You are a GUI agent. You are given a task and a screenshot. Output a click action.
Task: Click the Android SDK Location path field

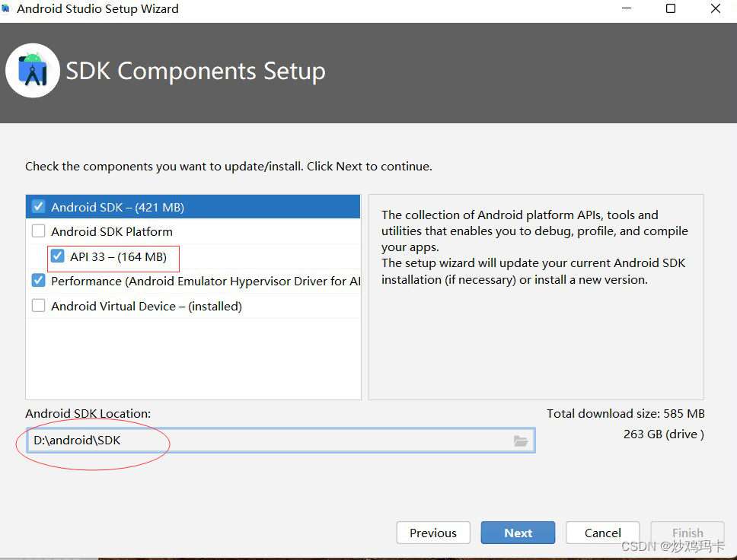281,441
